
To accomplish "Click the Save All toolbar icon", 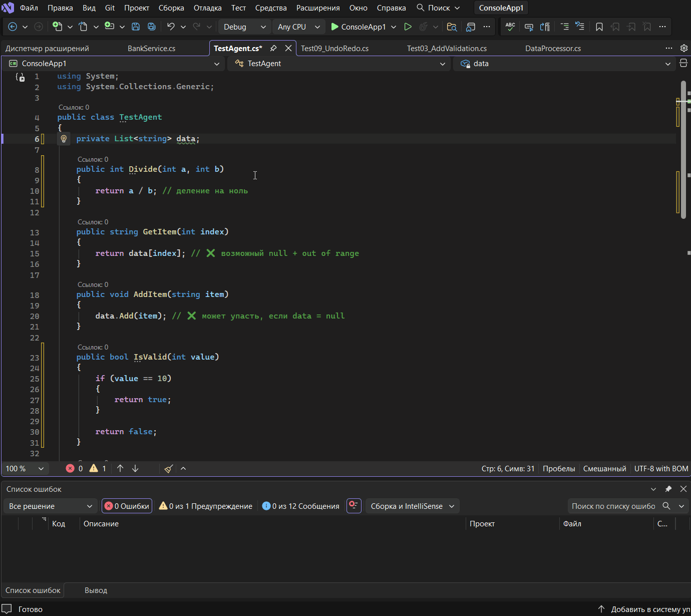I will click(151, 27).
